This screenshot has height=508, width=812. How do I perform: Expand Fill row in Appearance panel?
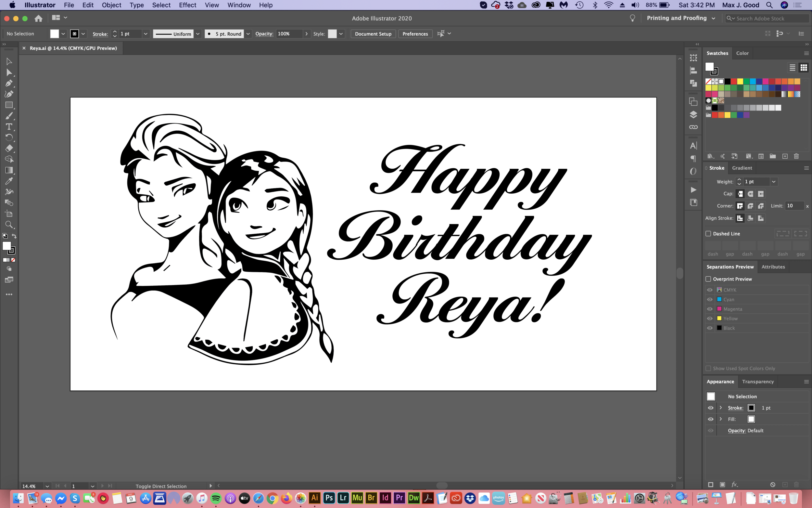click(721, 419)
